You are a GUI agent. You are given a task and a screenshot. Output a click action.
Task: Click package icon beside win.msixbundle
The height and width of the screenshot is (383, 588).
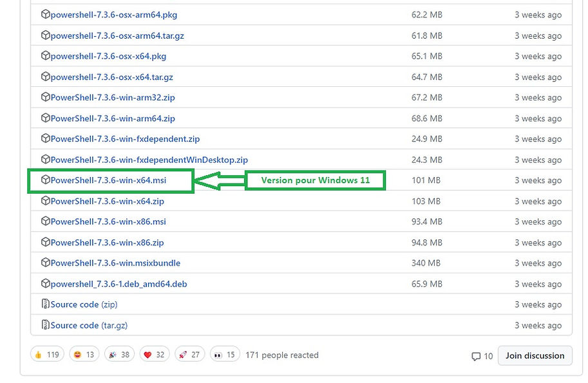(x=45, y=263)
